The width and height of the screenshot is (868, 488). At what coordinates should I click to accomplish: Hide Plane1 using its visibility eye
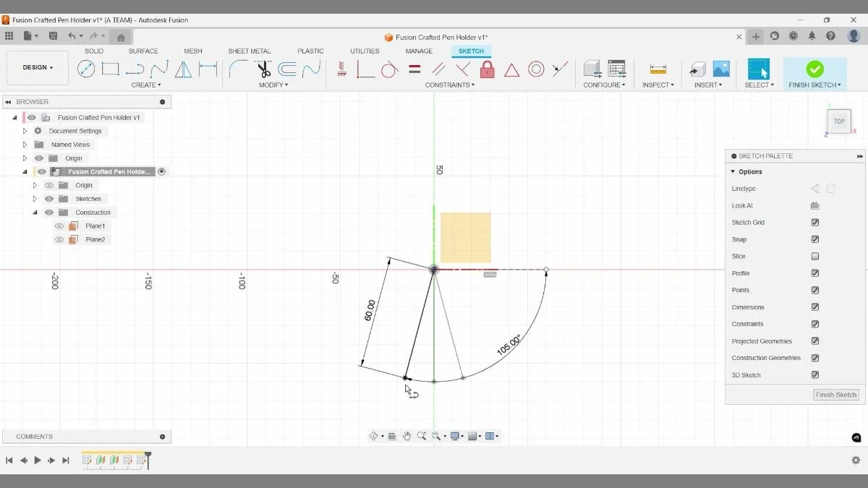point(59,226)
